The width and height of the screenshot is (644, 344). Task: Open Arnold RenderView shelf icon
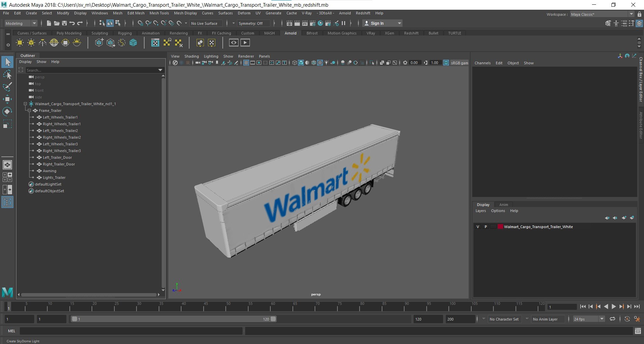234,43
